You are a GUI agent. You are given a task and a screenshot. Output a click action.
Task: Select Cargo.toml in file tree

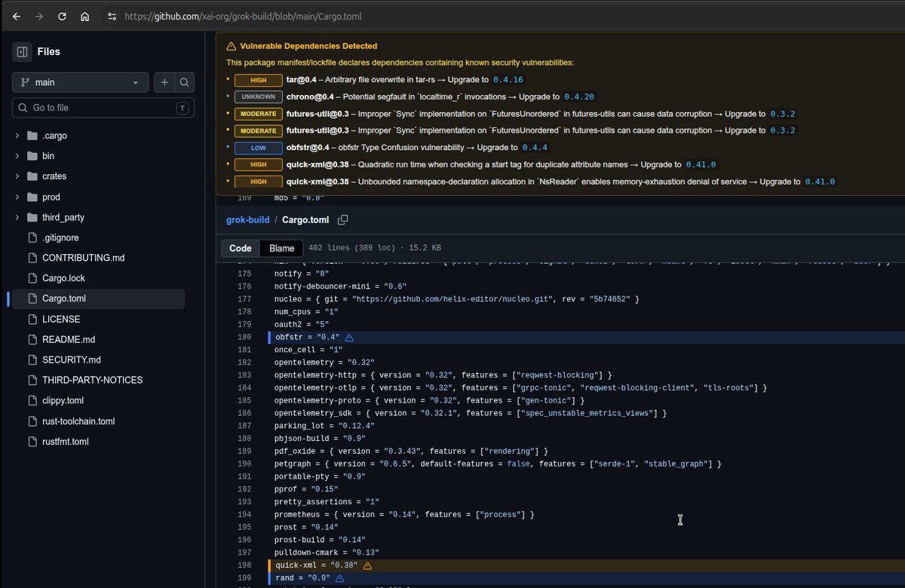(98, 299)
